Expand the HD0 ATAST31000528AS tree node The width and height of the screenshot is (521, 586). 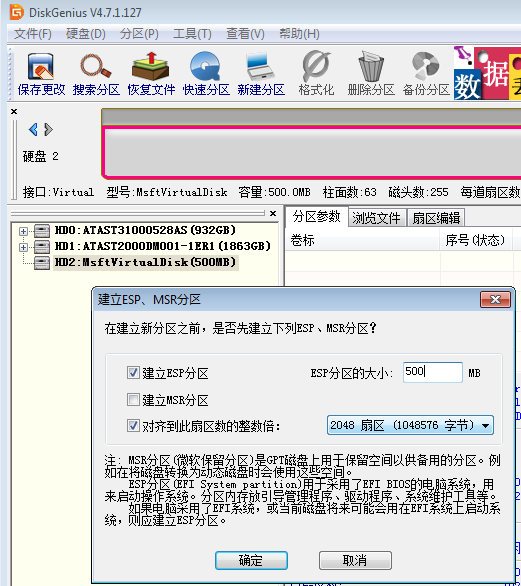pos(23,231)
